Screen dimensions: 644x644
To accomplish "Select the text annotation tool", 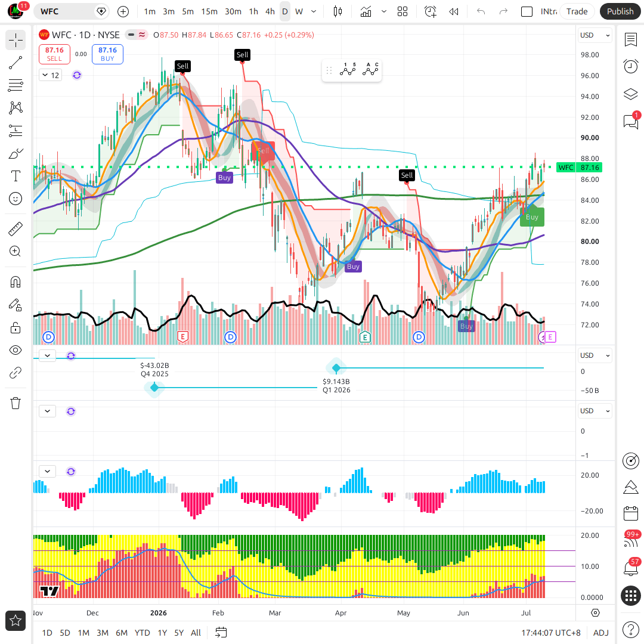I will pos(16,176).
